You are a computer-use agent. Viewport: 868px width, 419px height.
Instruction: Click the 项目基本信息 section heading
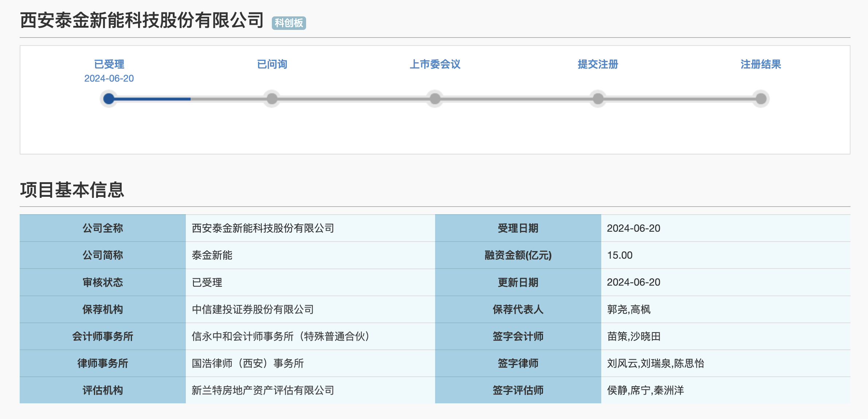[x=72, y=190]
